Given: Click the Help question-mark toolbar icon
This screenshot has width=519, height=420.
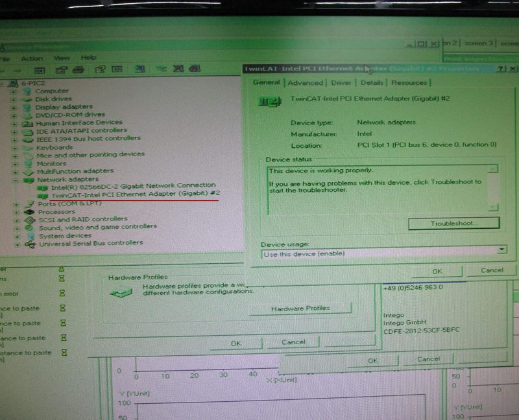Looking at the screenshot, I should click(100, 69).
